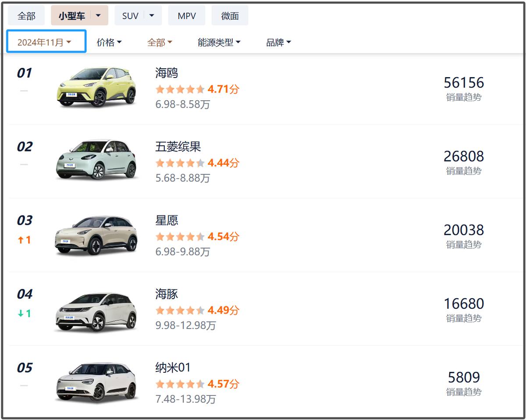Expand the 小型车 dropdown arrow
The image size is (526, 420).
(99, 16)
